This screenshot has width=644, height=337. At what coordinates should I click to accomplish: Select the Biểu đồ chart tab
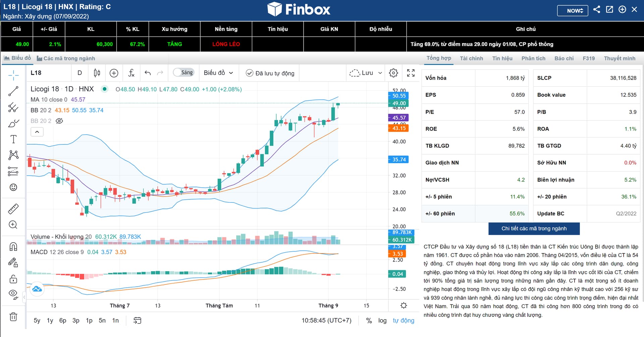coord(17,58)
